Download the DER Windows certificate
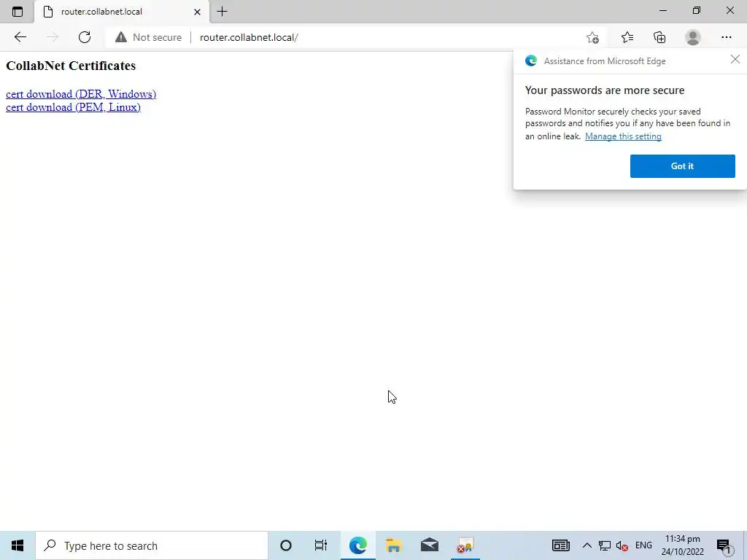The image size is (747, 560). coord(81,94)
